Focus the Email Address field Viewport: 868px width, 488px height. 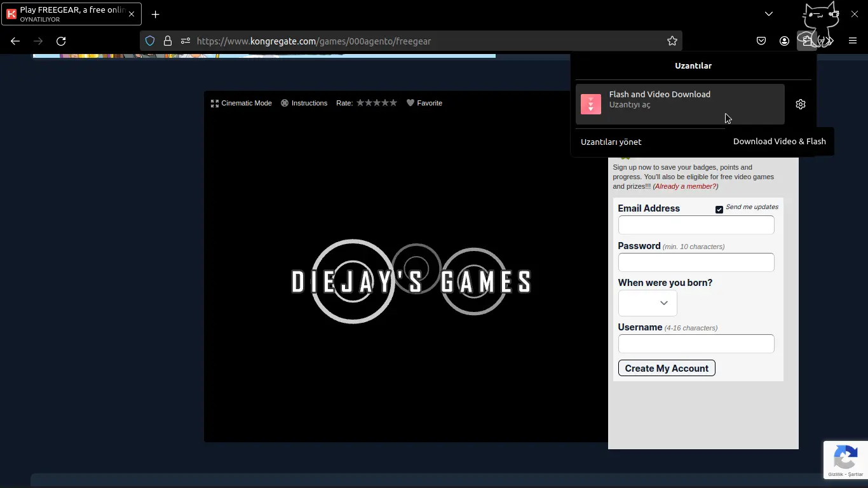[696, 225]
